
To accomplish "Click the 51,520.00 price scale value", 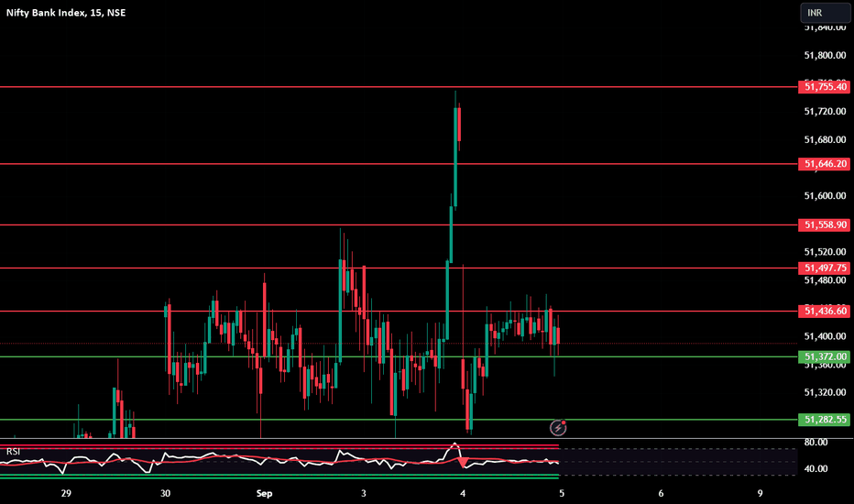I will [825, 252].
